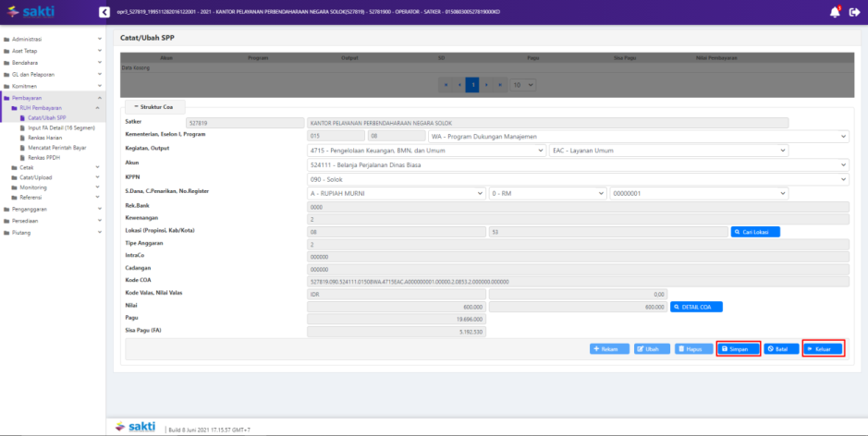
Task: Collapse the Struktur Coa section
Action: click(x=154, y=107)
